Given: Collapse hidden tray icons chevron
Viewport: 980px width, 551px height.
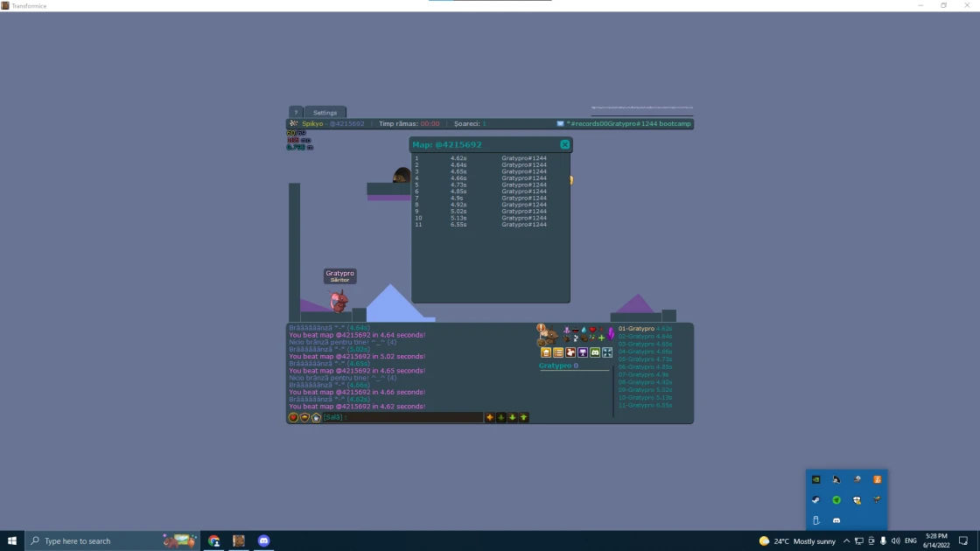Looking at the screenshot, I should tap(846, 541).
